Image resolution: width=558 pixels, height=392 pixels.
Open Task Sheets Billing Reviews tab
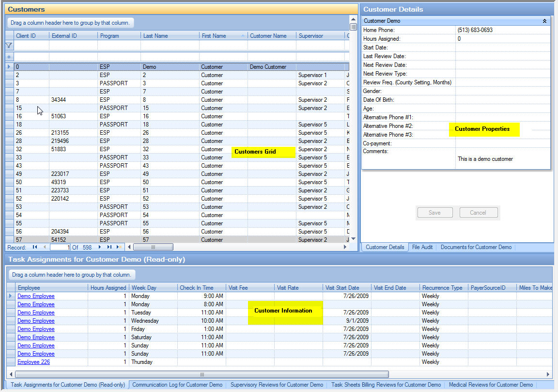click(x=386, y=385)
